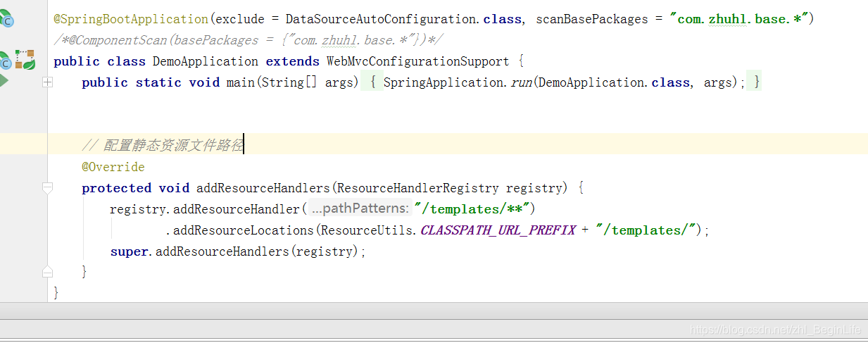Click the .addResourceLocations method call
Viewport: 868px width, 343px height.
(240, 230)
